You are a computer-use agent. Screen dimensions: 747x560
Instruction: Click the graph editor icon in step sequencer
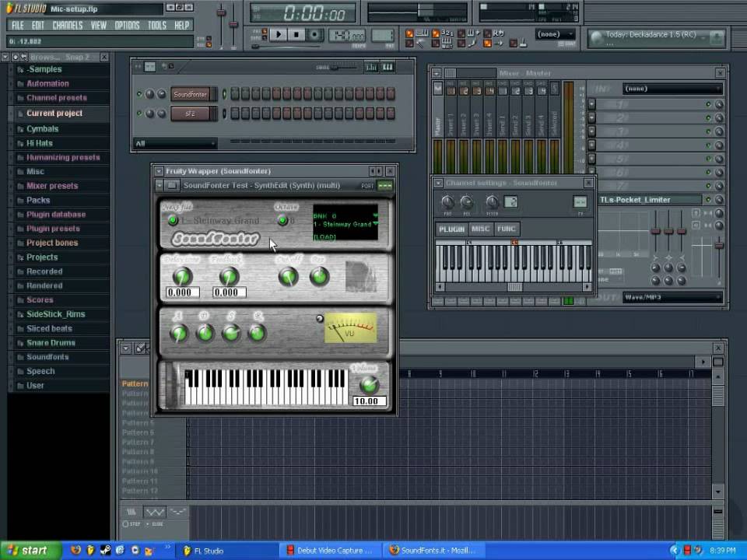[x=372, y=68]
